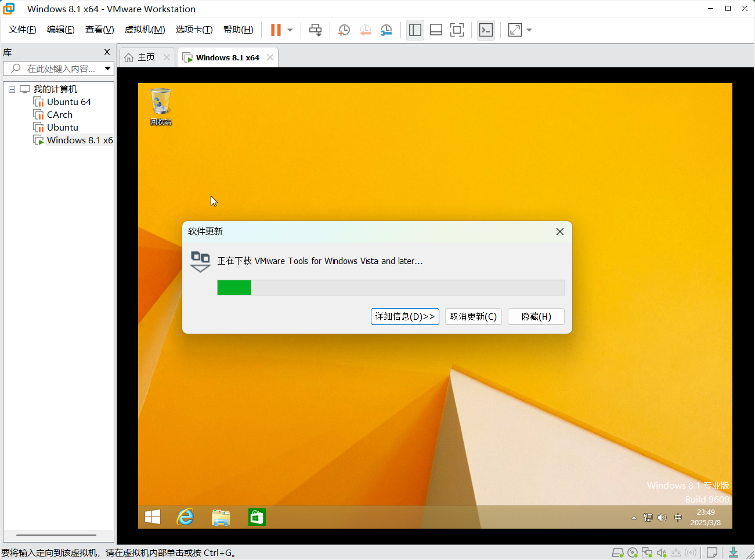Pause the virtual machine with the orange button

click(x=276, y=30)
